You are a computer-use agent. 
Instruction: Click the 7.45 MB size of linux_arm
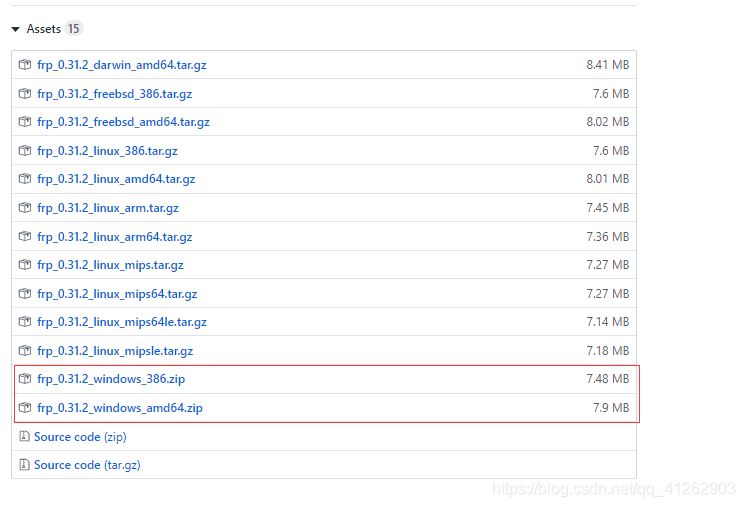click(607, 208)
